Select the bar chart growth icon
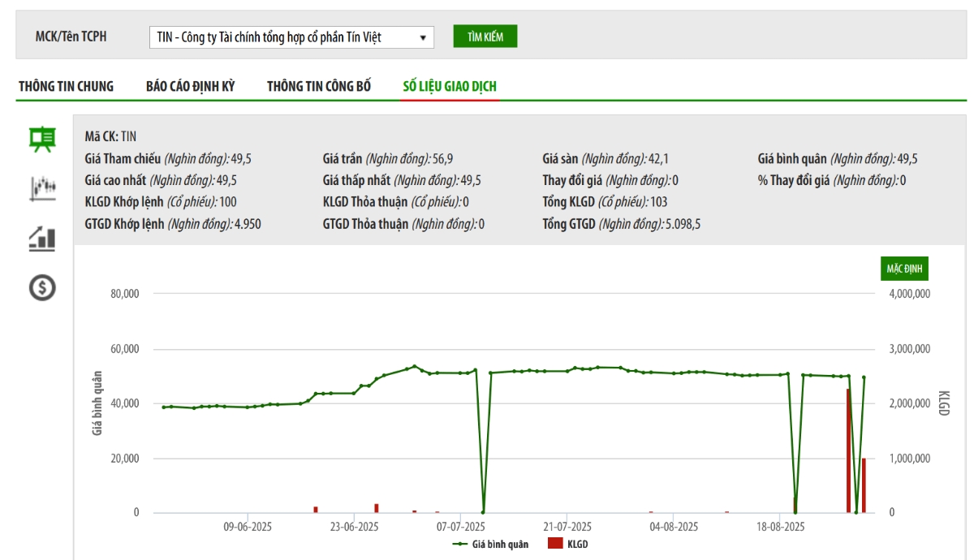 (x=42, y=238)
